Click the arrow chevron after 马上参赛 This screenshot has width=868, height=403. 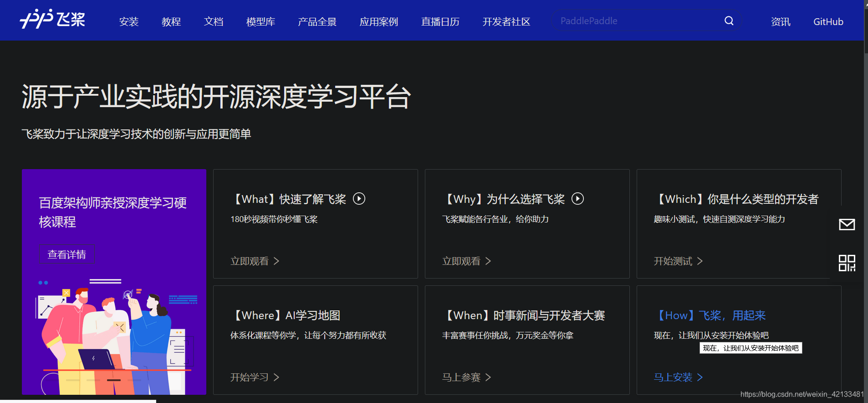click(x=488, y=377)
